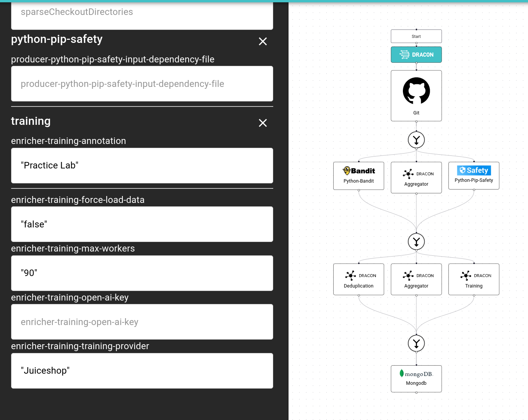Click the Start node
This screenshot has height=420, width=528.
tap(416, 36)
